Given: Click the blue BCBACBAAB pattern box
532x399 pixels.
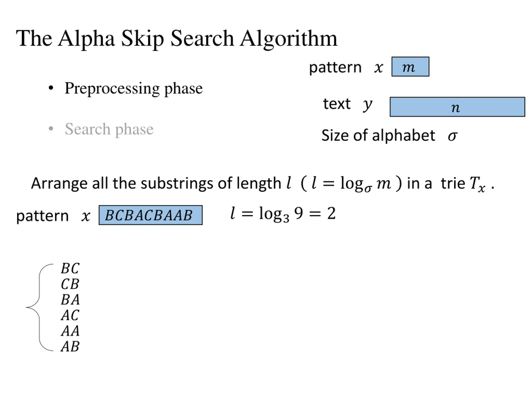Looking at the screenshot, I should tap(150, 215).
